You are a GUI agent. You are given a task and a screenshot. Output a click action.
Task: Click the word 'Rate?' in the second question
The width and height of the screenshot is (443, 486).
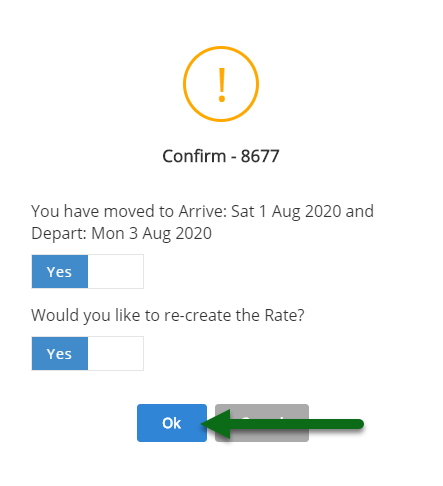point(284,315)
